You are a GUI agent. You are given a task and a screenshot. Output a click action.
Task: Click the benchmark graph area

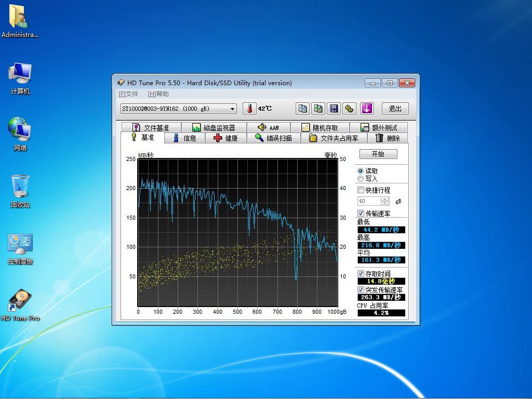tap(237, 232)
